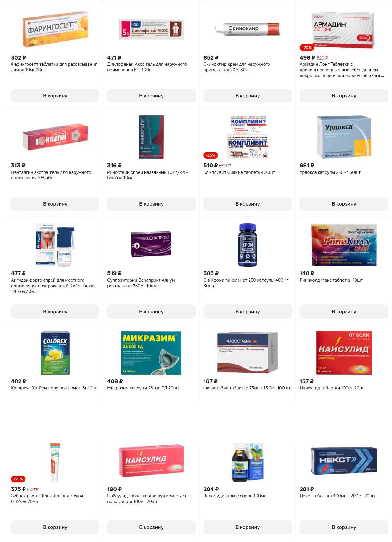Add Урдокса capsules to cart
Viewport: 392px width, 542px height.
tap(344, 204)
